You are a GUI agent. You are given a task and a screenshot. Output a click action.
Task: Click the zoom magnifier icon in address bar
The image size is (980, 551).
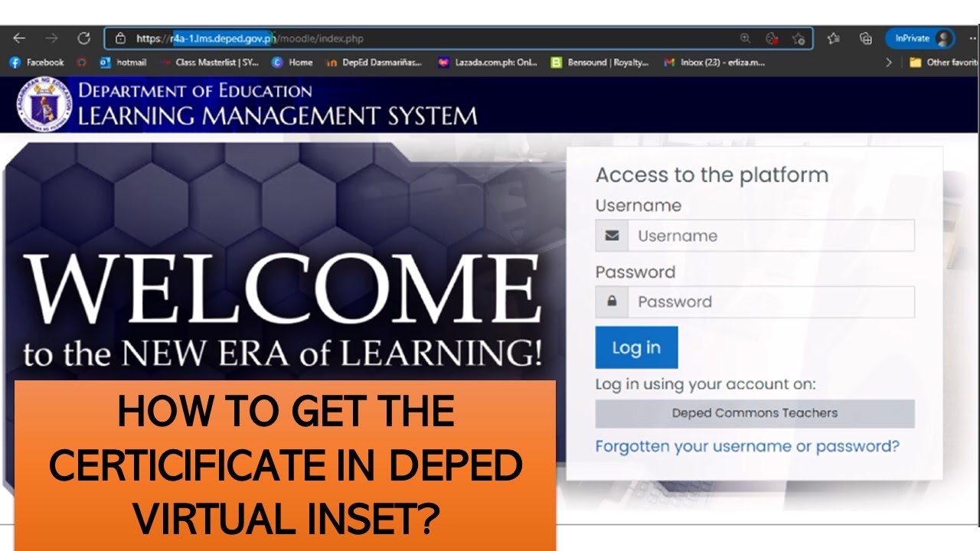[x=745, y=38]
